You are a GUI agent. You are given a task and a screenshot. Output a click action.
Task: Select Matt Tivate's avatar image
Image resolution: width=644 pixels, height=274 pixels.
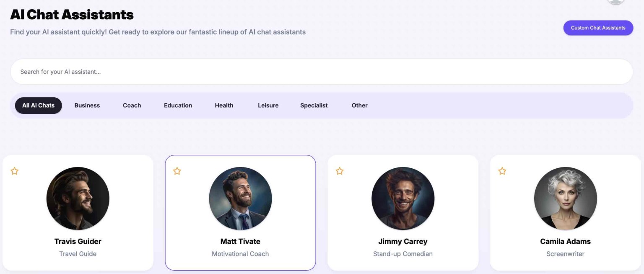[x=240, y=198]
